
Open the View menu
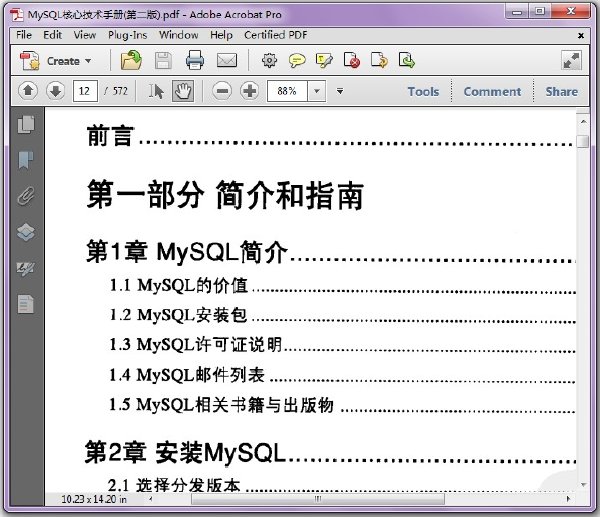click(x=85, y=35)
